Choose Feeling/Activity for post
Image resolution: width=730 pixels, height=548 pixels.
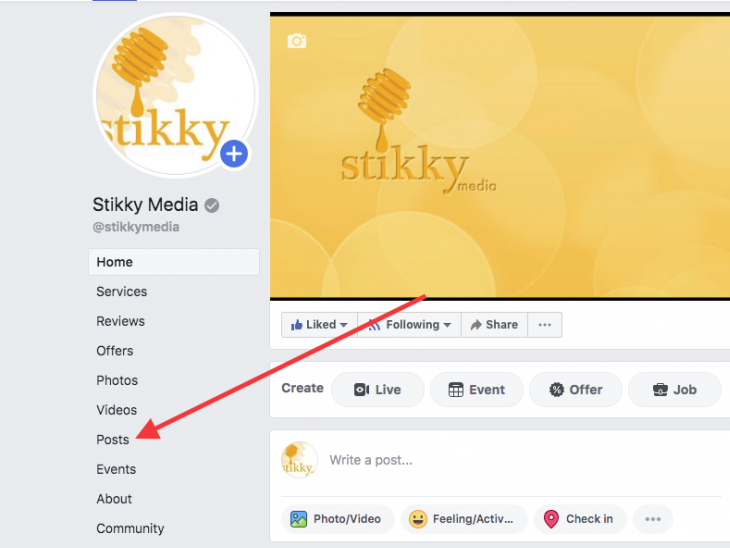pyautogui.click(x=464, y=519)
